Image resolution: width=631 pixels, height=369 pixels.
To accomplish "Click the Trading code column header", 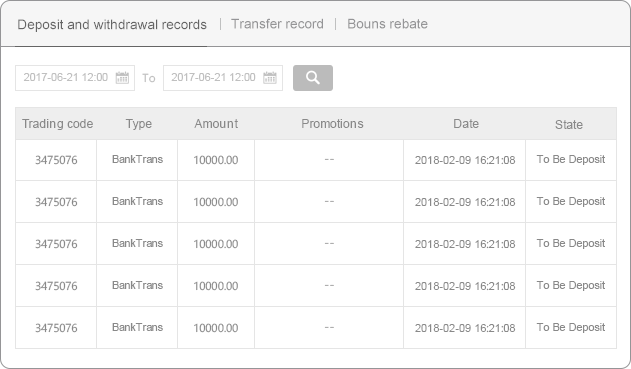I will [x=58, y=124].
